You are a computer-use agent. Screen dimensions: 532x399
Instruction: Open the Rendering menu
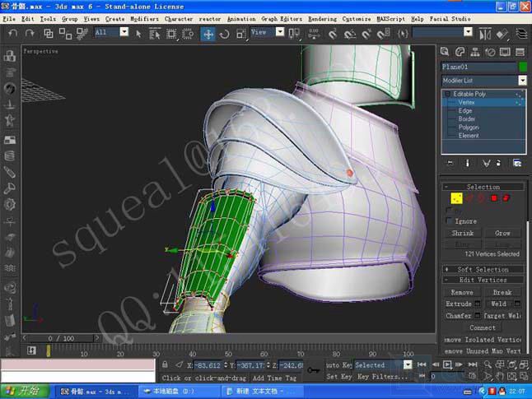(322, 19)
